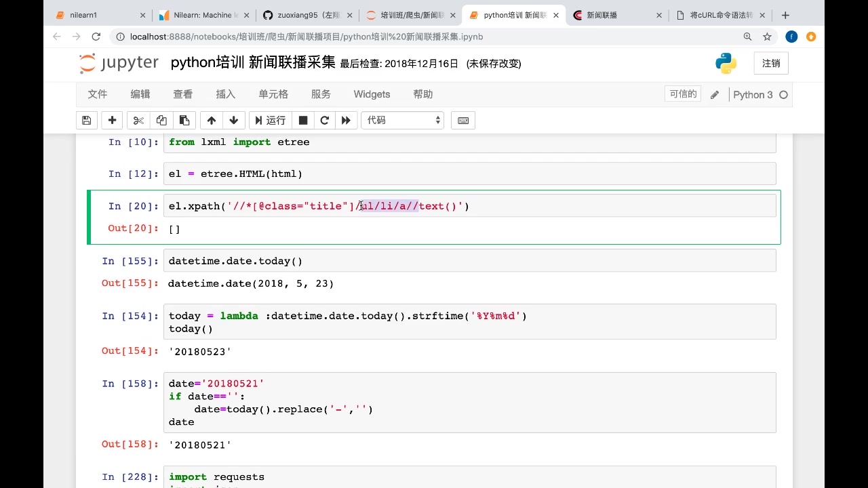Image resolution: width=868 pixels, height=488 pixels.
Task: Restart kernel and rerun all with fast-forward icon
Action: tap(346, 121)
